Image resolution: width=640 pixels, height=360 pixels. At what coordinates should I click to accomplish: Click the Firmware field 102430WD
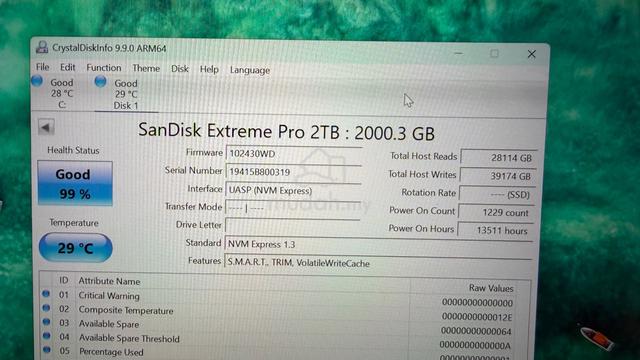tap(293, 154)
